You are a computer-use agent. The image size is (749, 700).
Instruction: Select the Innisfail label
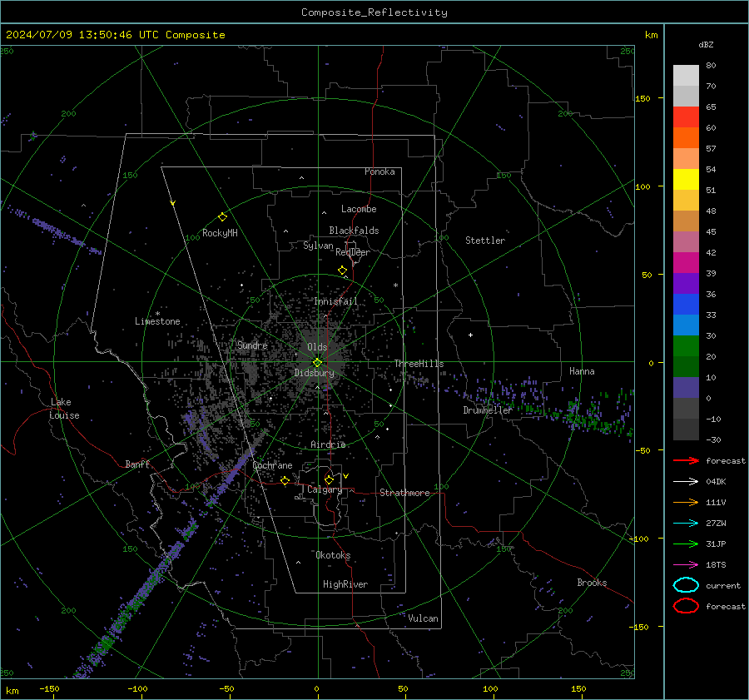[336, 301]
